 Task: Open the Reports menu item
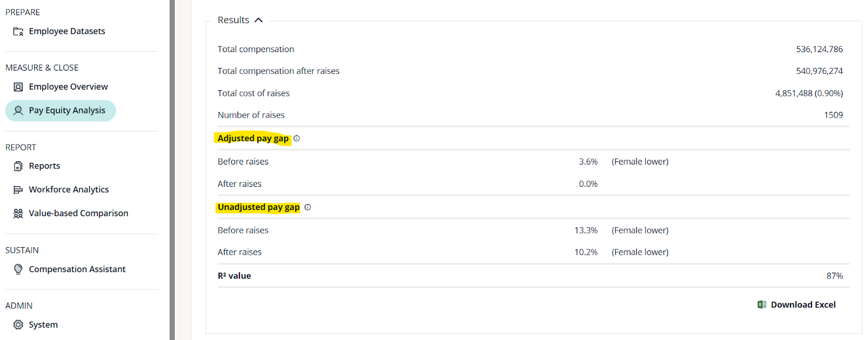[44, 166]
